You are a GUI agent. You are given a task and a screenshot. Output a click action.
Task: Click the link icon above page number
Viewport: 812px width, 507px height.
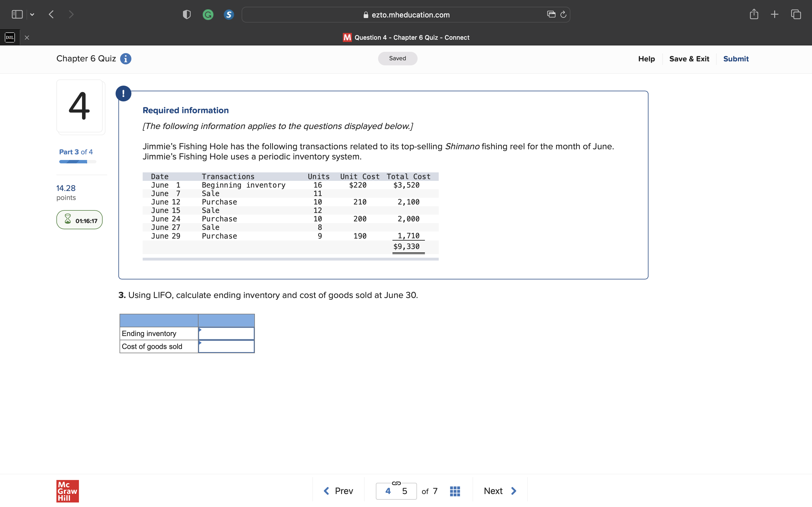tap(396, 483)
